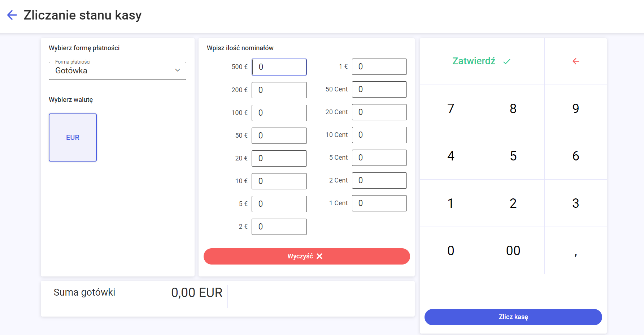Click the back arrow next to page title
Screen dimensions: 644x335
tap(12, 15)
